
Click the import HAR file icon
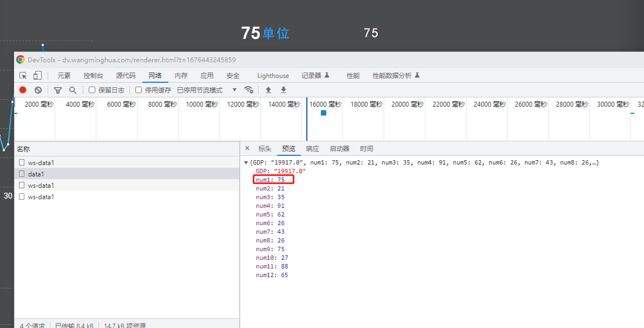tap(268, 90)
